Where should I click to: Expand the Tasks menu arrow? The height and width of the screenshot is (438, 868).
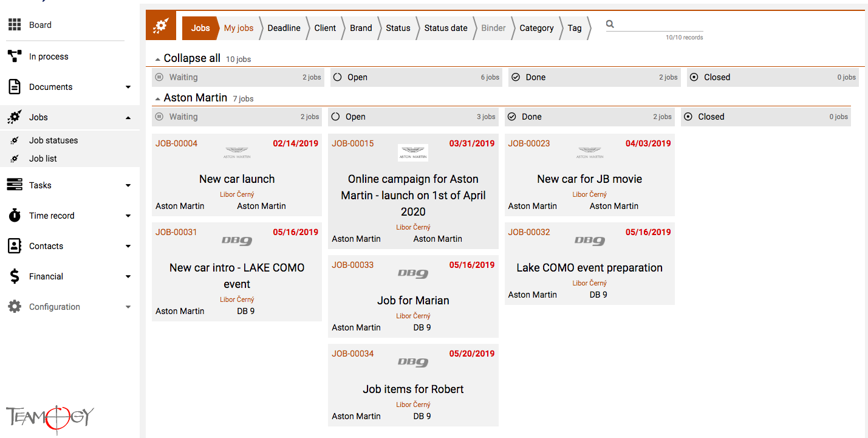pos(128,185)
